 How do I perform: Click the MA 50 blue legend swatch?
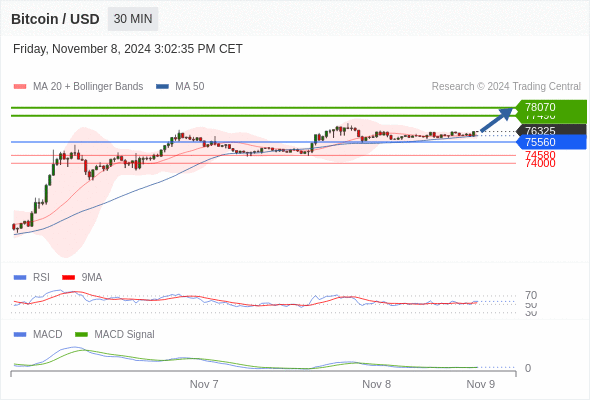[x=162, y=87]
